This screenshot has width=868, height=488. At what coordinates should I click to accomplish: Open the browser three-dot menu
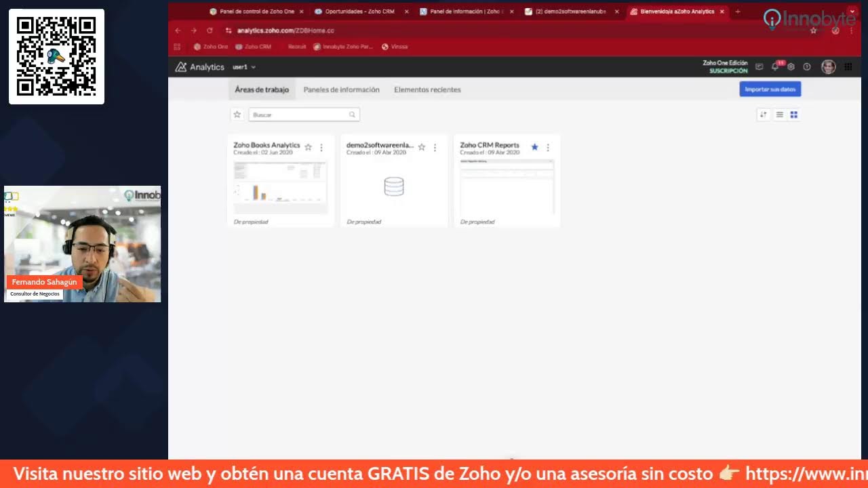point(852,30)
